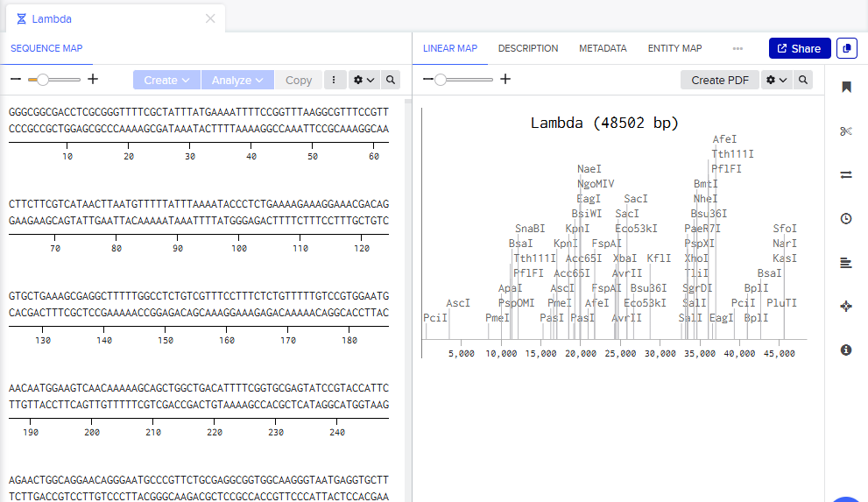Click the Create PDF button

pyautogui.click(x=720, y=80)
